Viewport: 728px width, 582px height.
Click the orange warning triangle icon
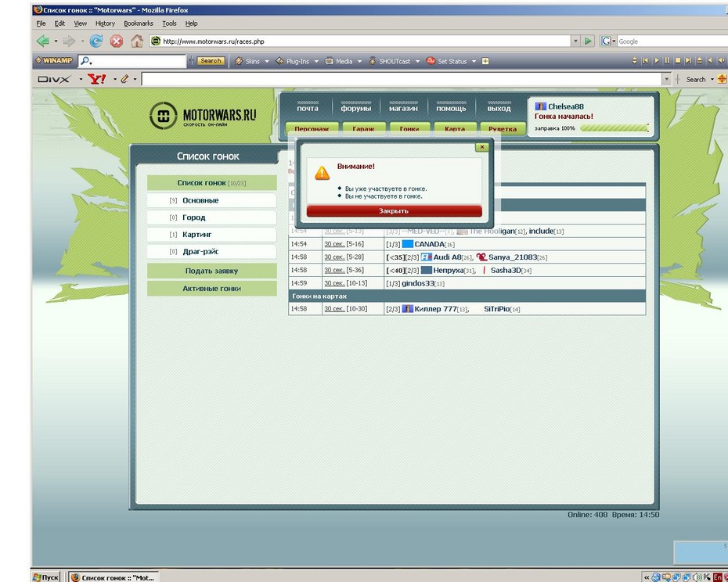[x=323, y=173]
